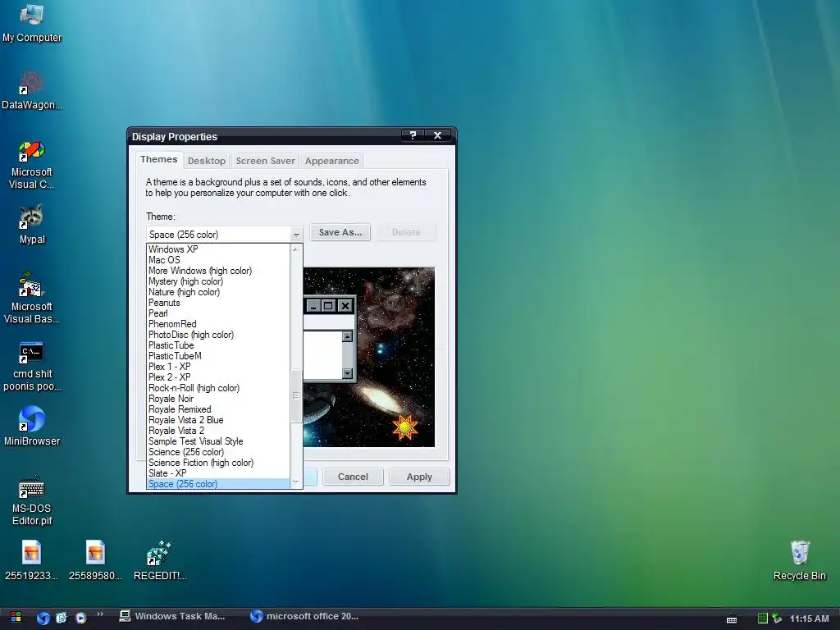Select Plex 2 - XP theme
This screenshot has width=840, height=630.
(218, 377)
